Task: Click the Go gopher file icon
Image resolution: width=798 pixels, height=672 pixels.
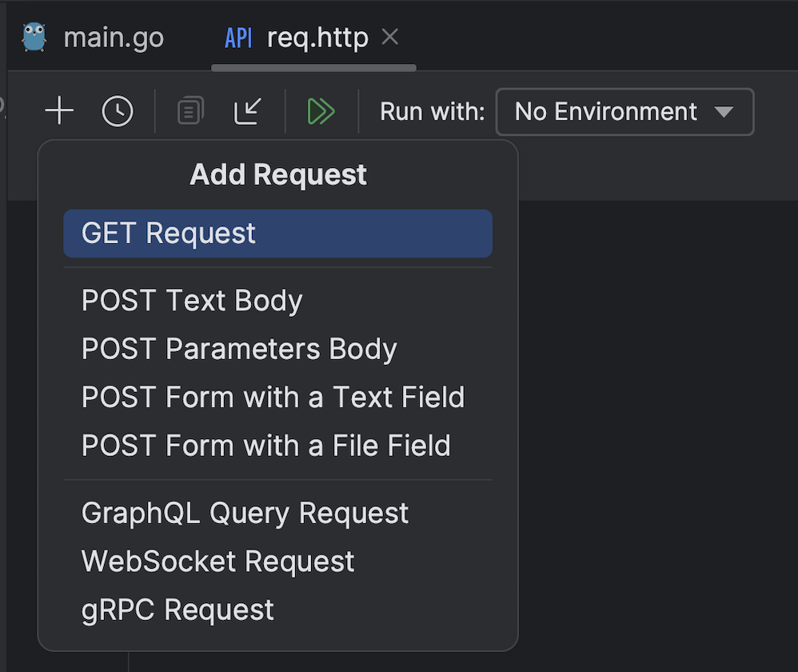Action: point(34,38)
